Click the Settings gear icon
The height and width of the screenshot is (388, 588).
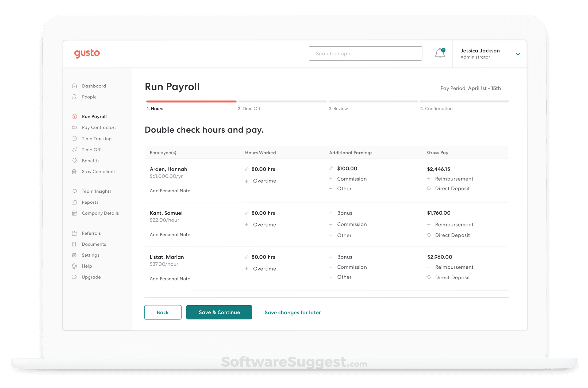74,255
